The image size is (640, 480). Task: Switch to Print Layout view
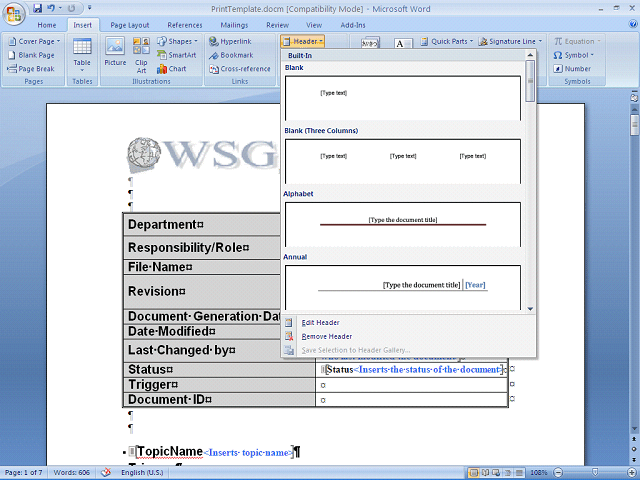[474, 473]
